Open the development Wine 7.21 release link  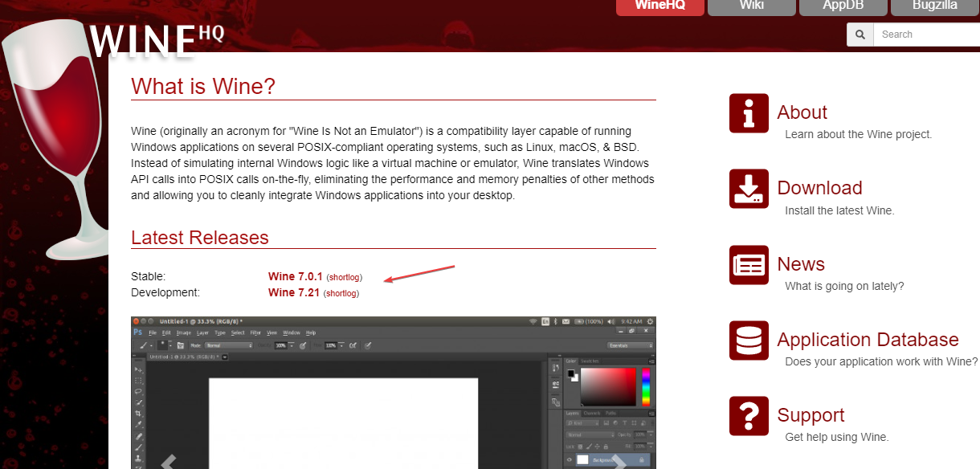(293, 293)
